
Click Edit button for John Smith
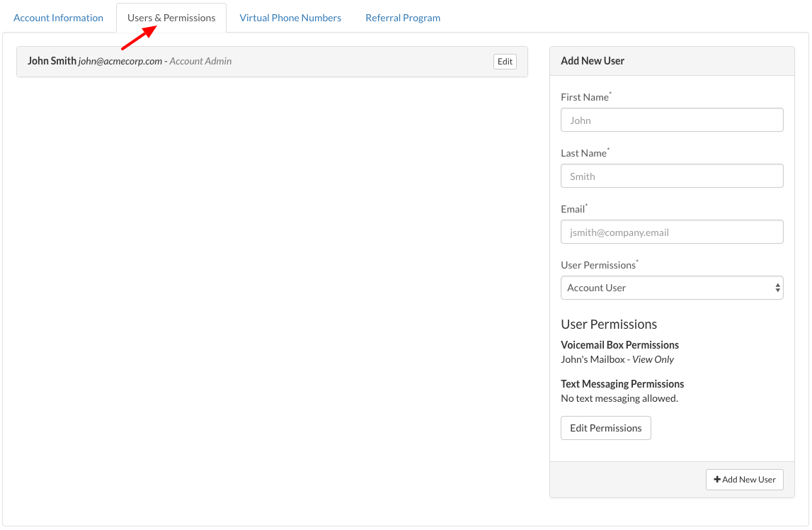coord(505,62)
